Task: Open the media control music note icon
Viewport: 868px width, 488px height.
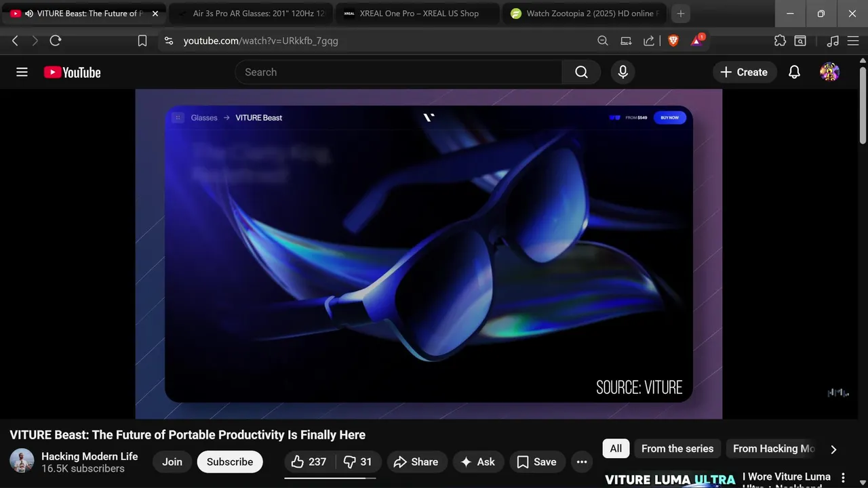Action: [x=833, y=41]
